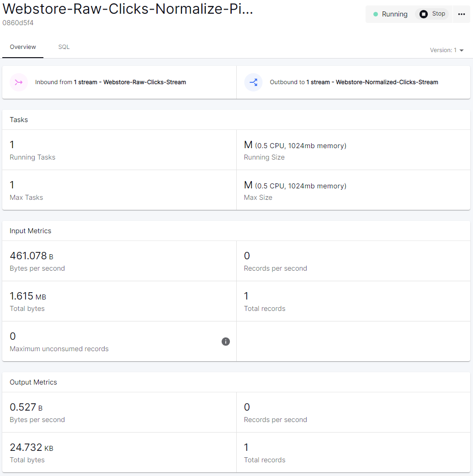Expand the Version: 1 dropdown
473x476 pixels.
(446, 50)
